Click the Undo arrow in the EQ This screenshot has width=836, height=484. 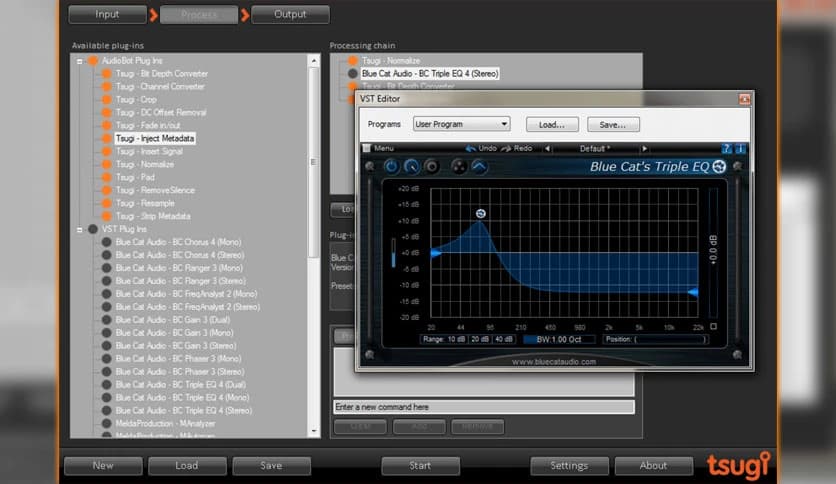(x=471, y=148)
